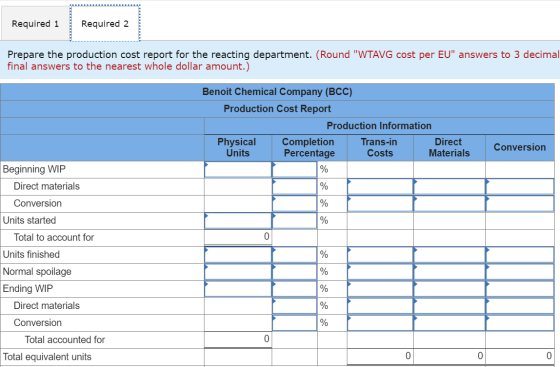Click Ending WIP Completion Percentage field
This screenshot has width=560, height=367.
294,289
